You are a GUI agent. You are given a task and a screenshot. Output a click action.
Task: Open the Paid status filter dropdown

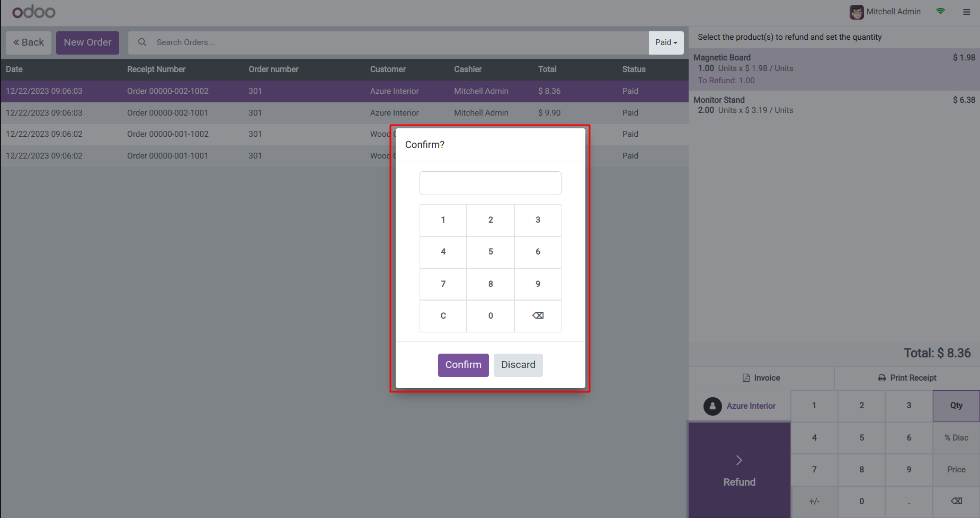coord(666,42)
